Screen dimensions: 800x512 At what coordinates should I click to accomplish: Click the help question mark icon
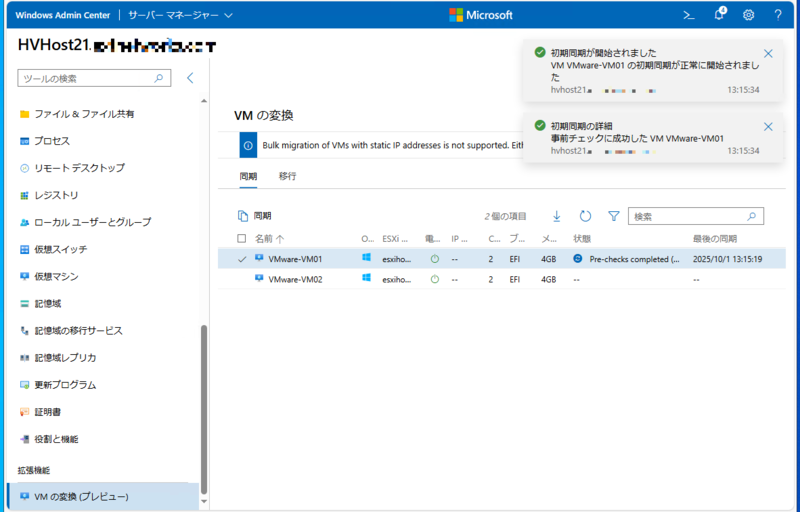pos(778,15)
